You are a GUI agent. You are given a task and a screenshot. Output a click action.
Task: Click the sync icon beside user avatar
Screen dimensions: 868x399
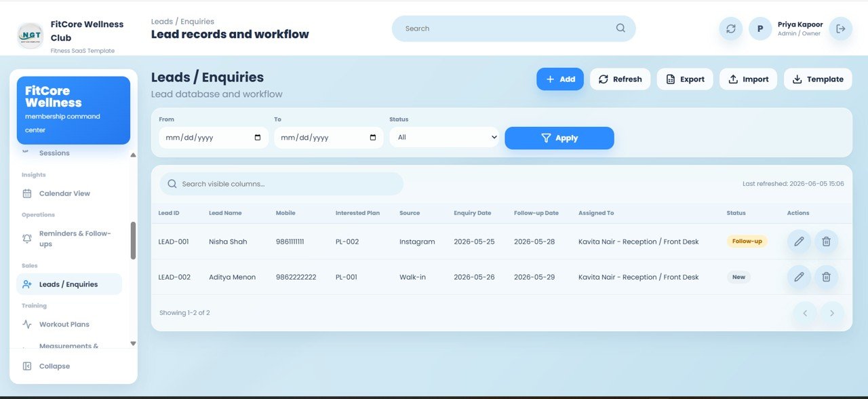tap(730, 28)
